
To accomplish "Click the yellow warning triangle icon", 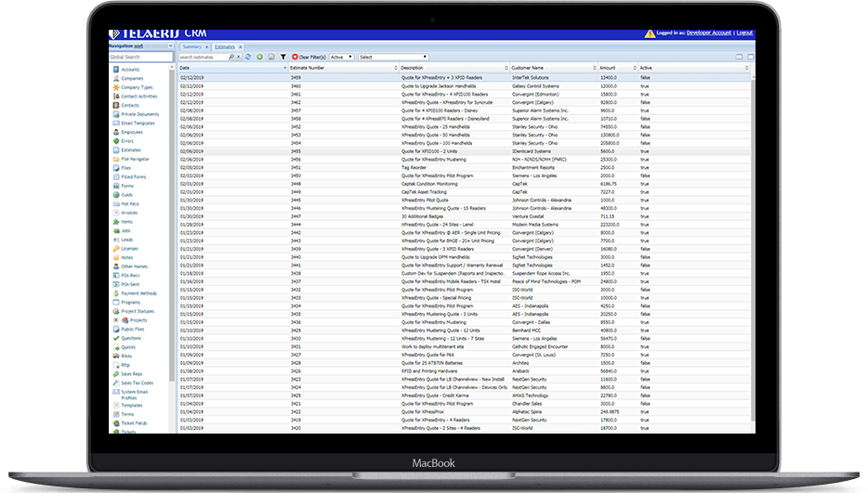I will pyautogui.click(x=650, y=33).
